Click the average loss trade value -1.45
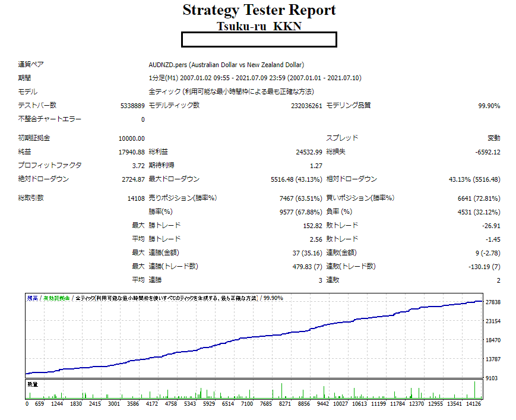 pos(493,239)
